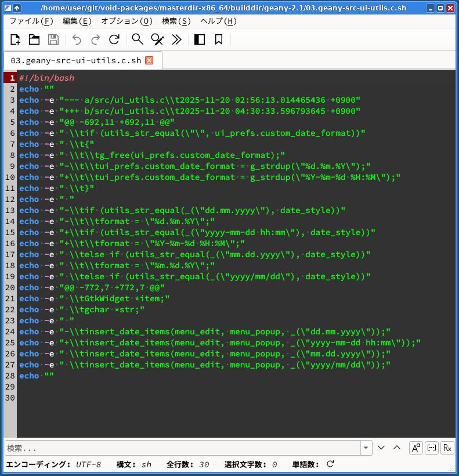This screenshot has height=476, width=459.
Task: Open the オプション(O) menu
Action: [127, 21]
